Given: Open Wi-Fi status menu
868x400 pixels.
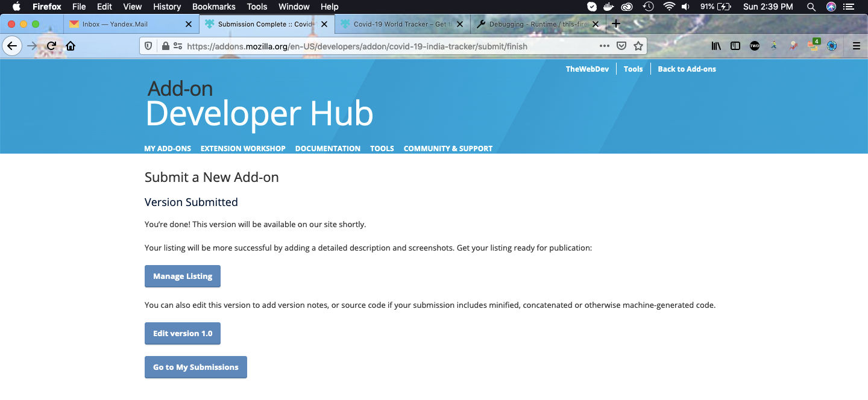Looking at the screenshot, I should 668,7.
